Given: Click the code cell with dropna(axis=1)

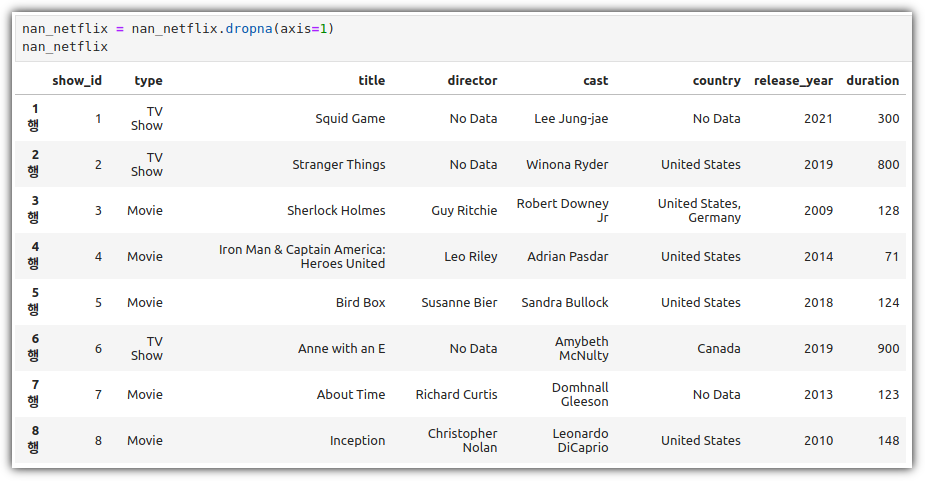Looking at the screenshot, I should tap(463, 38).
